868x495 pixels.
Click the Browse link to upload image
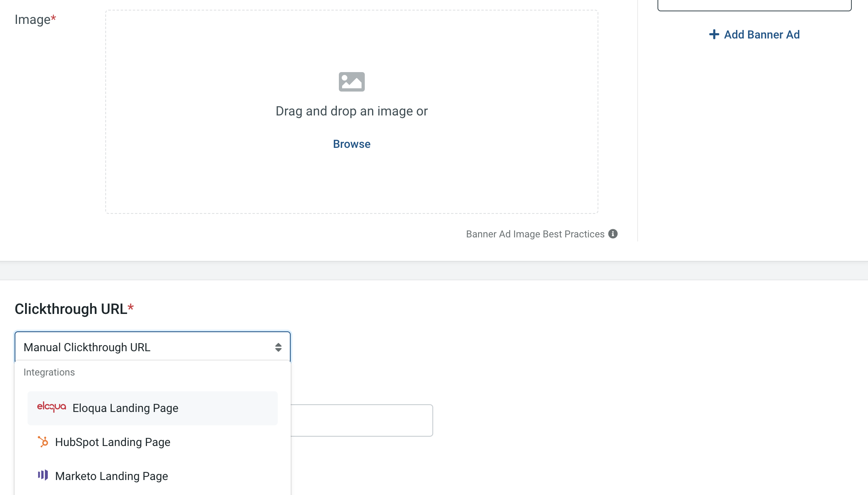(351, 144)
